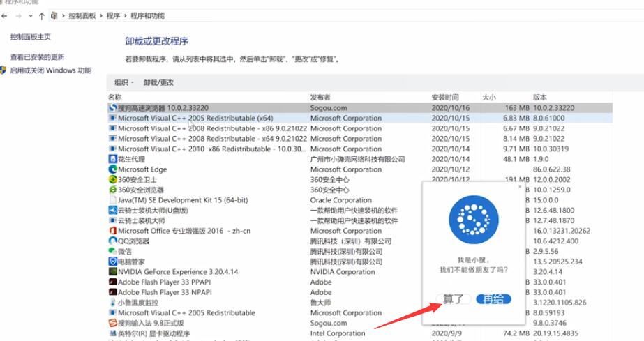Click publisher Oracle Corporation
The height and width of the screenshot is (341, 644).
pyautogui.click(x=341, y=200)
